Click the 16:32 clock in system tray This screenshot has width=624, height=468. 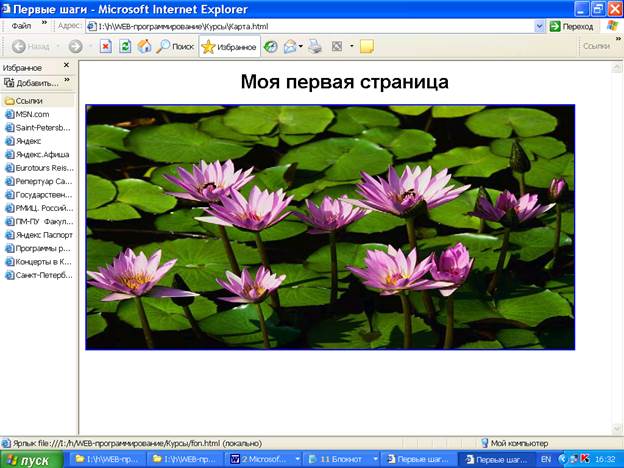[605, 460]
